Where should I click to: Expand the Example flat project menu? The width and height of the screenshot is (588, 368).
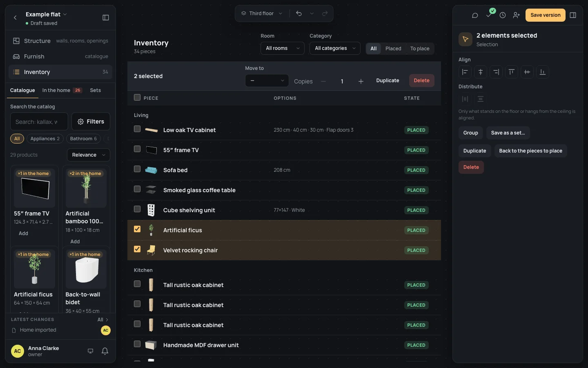click(46, 14)
